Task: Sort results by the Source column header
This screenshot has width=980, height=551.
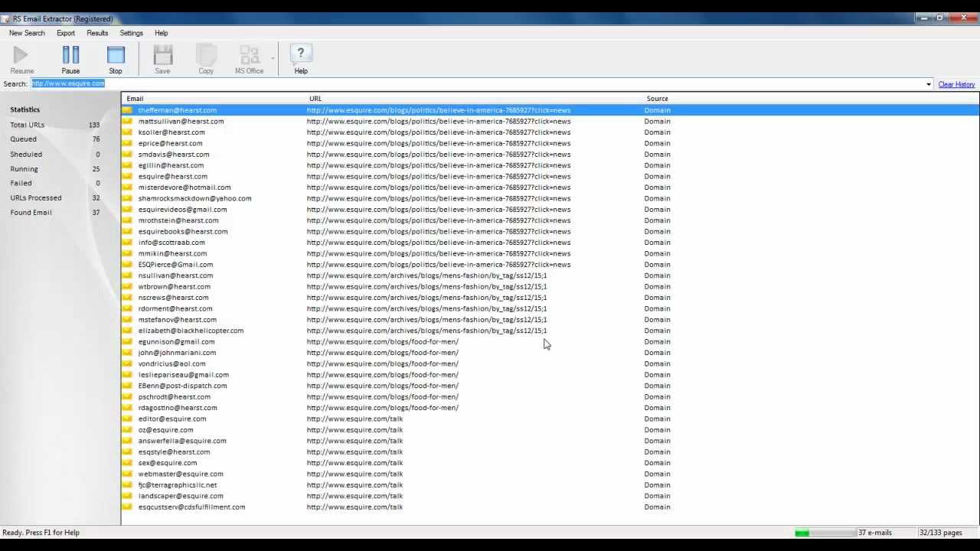Action: [657, 99]
